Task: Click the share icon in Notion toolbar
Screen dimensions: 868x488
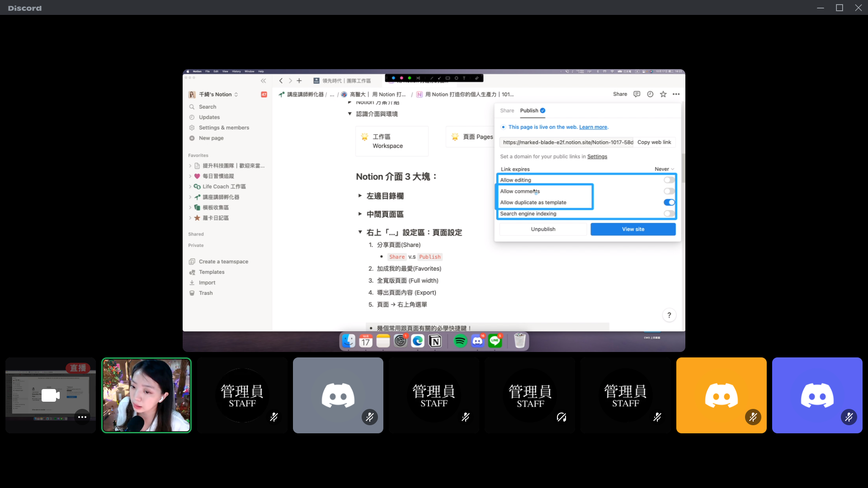Action: (x=620, y=94)
